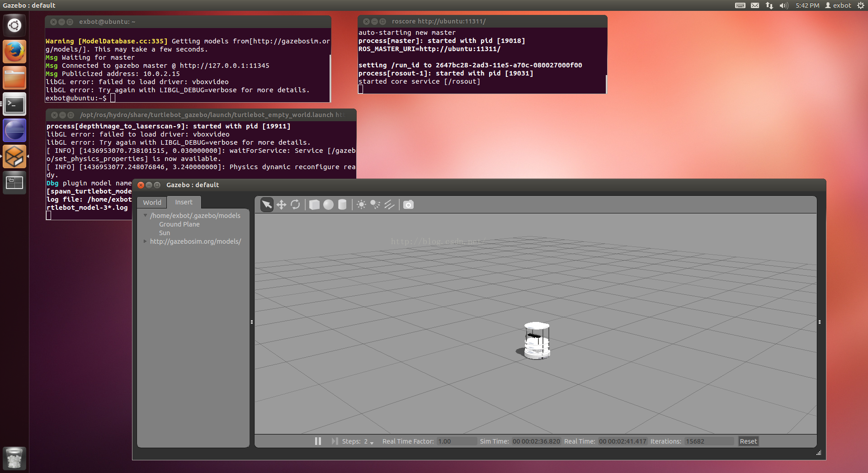Open the Trash in the dock
This screenshot has width=868, height=473.
[14, 458]
